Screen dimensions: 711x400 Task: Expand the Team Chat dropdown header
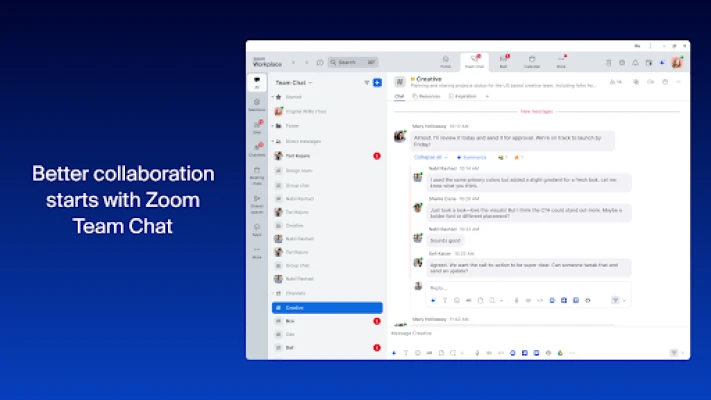click(294, 83)
